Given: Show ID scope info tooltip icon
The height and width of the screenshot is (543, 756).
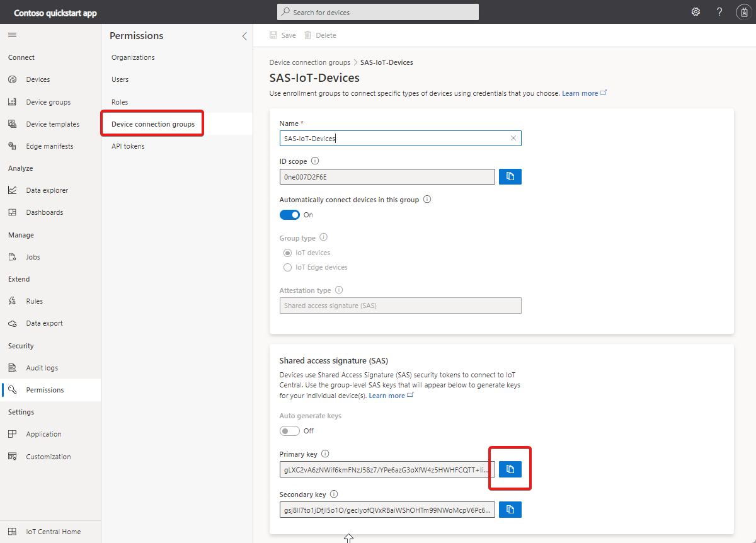Looking at the screenshot, I should coord(315,161).
